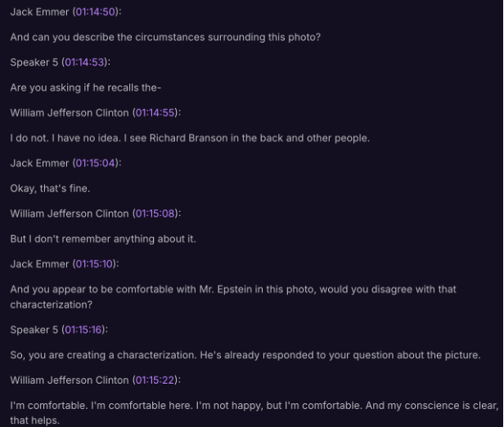Screen dimensions: 504x427
Task: Open the 01:14:55 timestamp link
Action: pos(155,113)
